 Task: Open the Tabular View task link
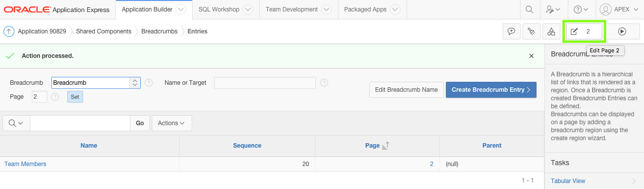point(568,181)
